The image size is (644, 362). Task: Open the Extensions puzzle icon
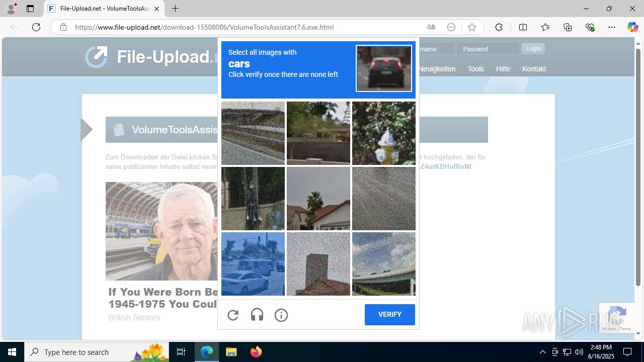point(499,27)
